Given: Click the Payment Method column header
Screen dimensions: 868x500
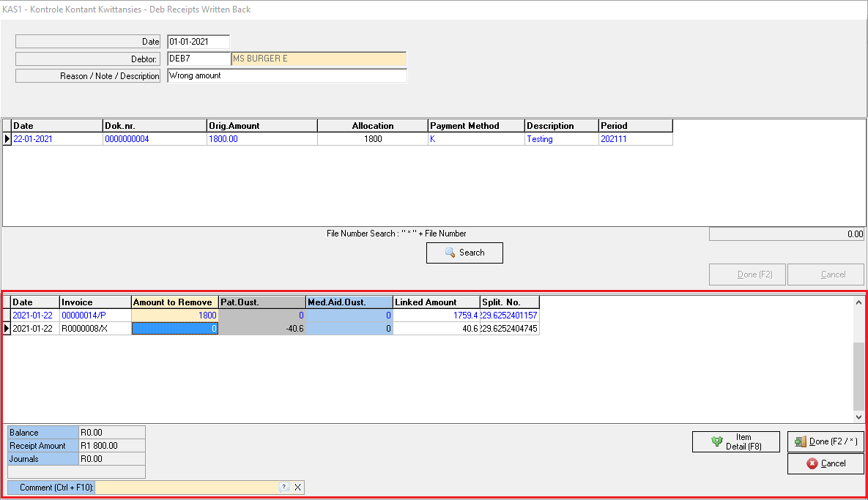Looking at the screenshot, I should (476, 126).
